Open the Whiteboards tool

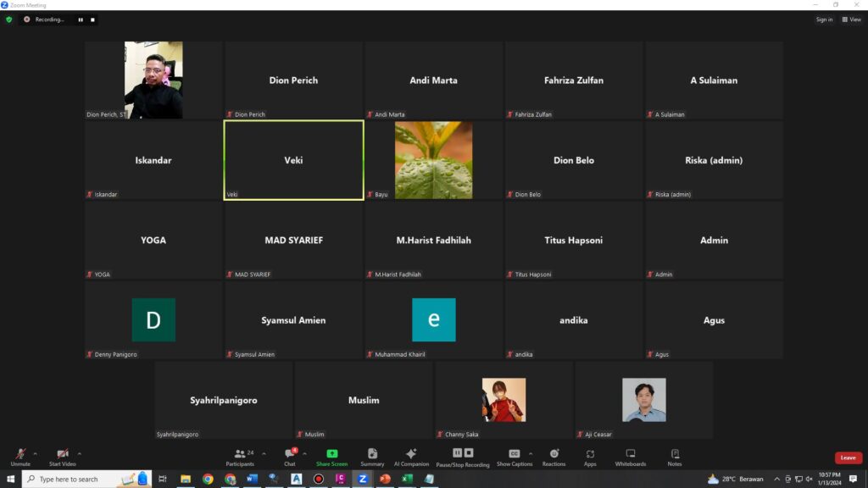click(630, 457)
